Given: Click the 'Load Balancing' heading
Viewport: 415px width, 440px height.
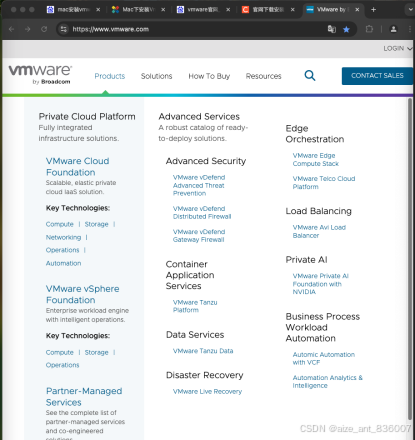Looking at the screenshot, I should pos(318,211).
